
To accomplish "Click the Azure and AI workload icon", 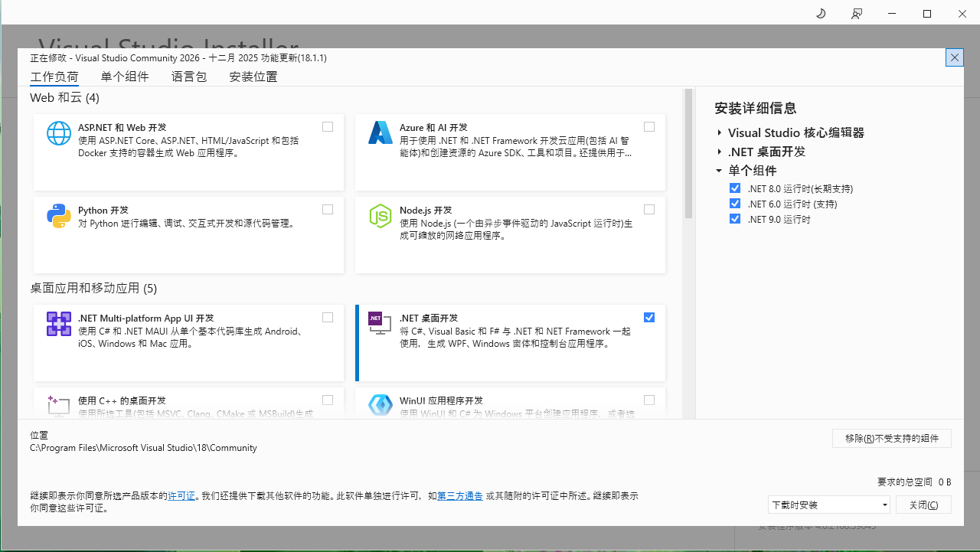I will tap(381, 133).
